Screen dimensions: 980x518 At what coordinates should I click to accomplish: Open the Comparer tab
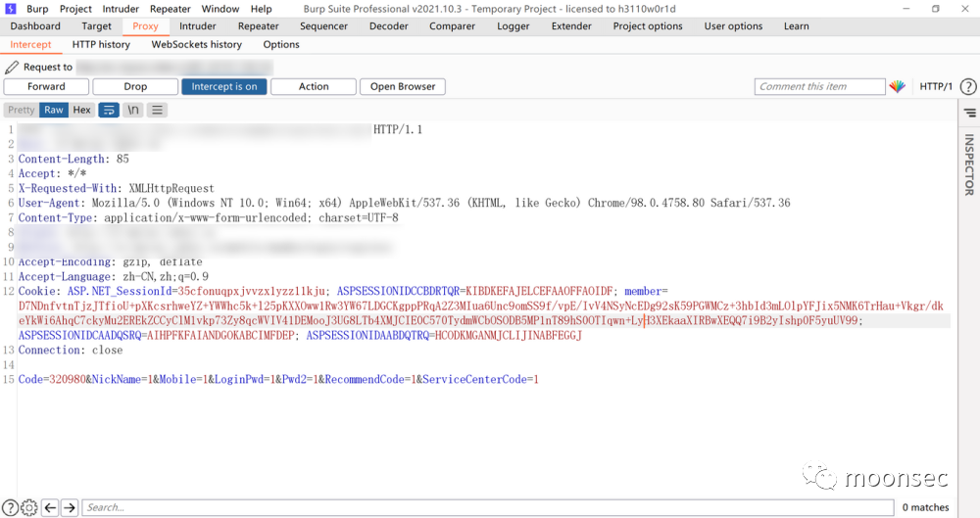452,26
